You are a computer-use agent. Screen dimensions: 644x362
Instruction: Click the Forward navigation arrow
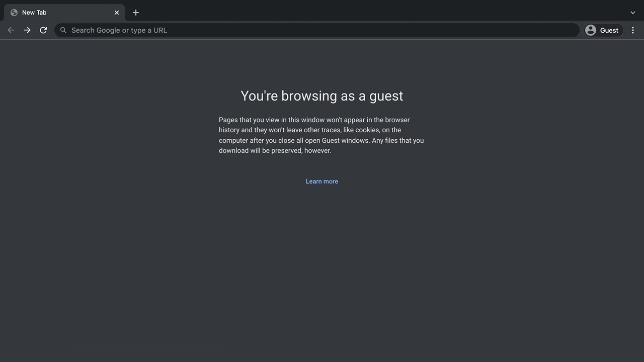(x=27, y=30)
